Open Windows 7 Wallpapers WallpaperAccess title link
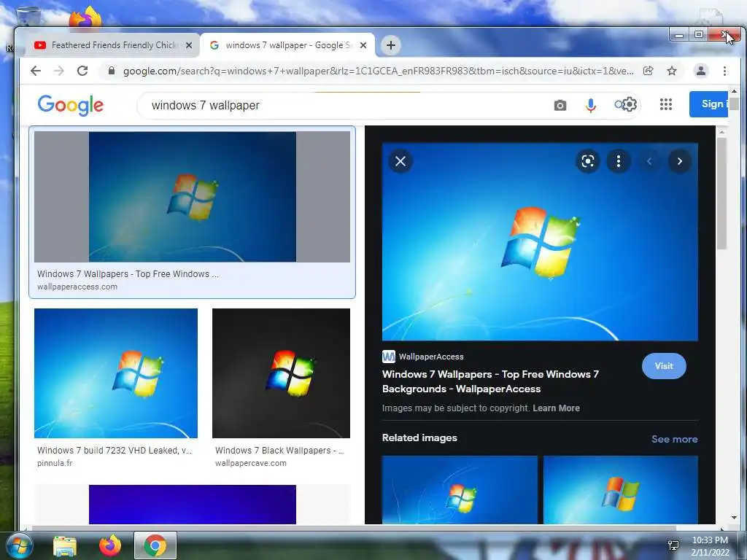Viewport: 747px width, 560px height. 490,381
